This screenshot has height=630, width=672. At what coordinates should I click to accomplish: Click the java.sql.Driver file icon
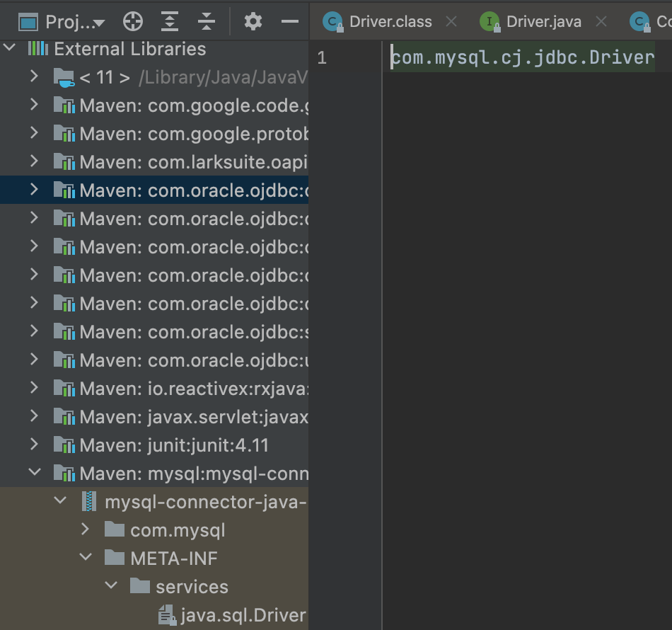[x=168, y=614]
